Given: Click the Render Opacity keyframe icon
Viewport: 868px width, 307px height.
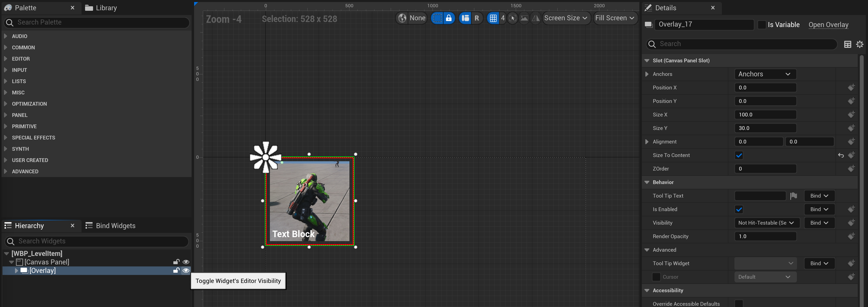Looking at the screenshot, I should click(x=851, y=236).
